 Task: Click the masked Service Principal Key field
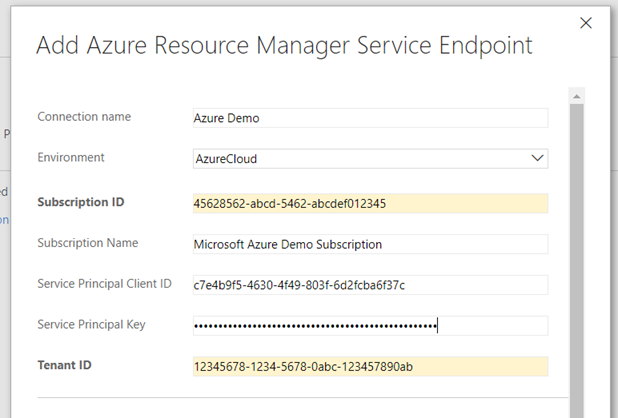point(370,325)
